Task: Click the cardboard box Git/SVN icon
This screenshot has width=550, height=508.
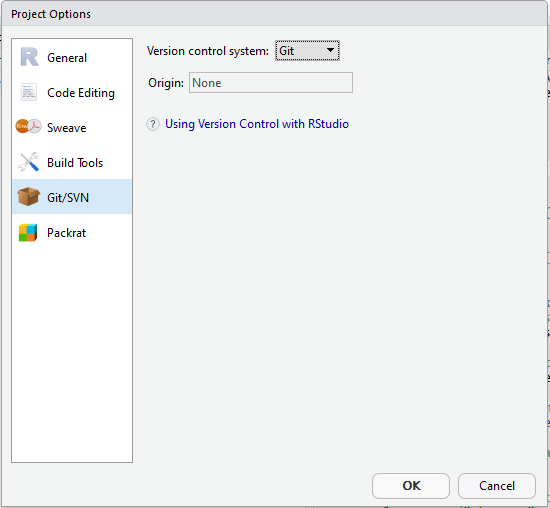Action: pyautogui.click(x=28, y=196)
